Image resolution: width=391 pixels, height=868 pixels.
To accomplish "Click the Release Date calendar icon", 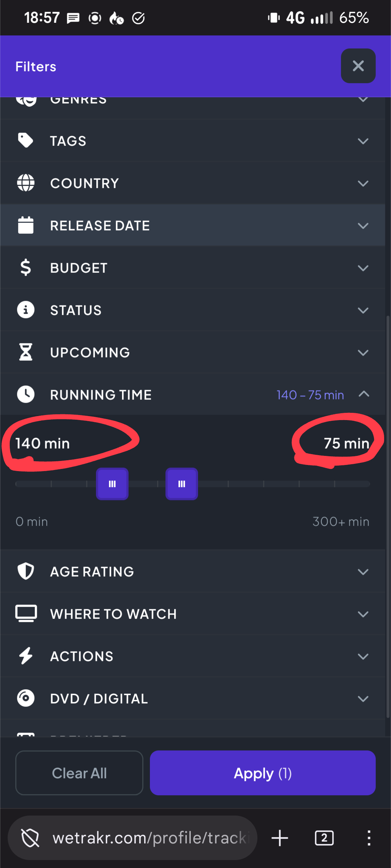I will pyautogui.click(x=26, y=225).
